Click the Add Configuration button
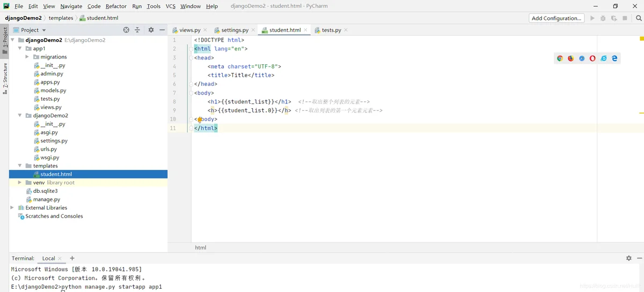Image resolution: width=644 pixels, height=292 pixels. pyautogui.click(x=557, y=18)
